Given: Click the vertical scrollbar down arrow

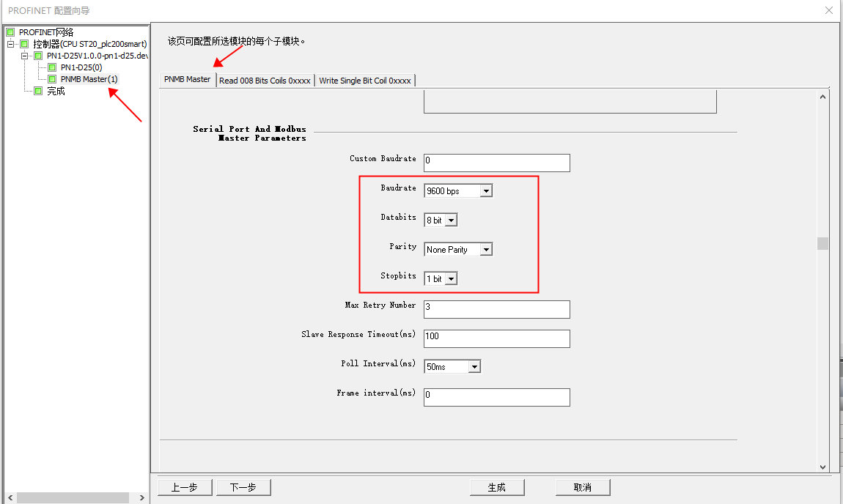Looking at the screenshot, I should (822, 467).
